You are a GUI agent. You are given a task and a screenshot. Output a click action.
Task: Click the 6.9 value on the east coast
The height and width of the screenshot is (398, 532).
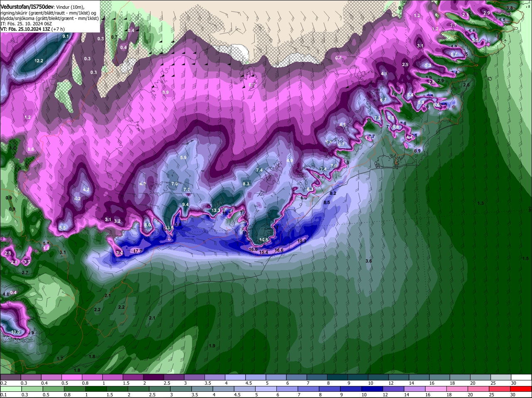click(x=418, y=150)
